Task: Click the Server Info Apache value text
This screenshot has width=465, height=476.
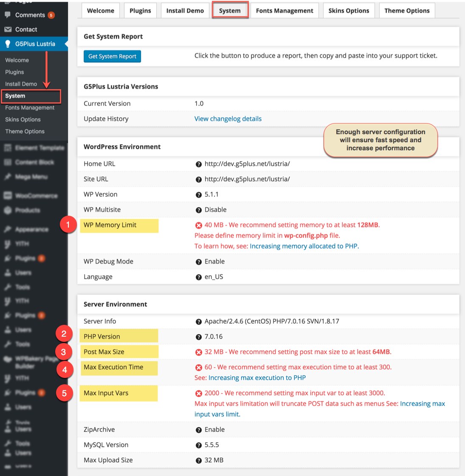Action: (x=272, y=321)
